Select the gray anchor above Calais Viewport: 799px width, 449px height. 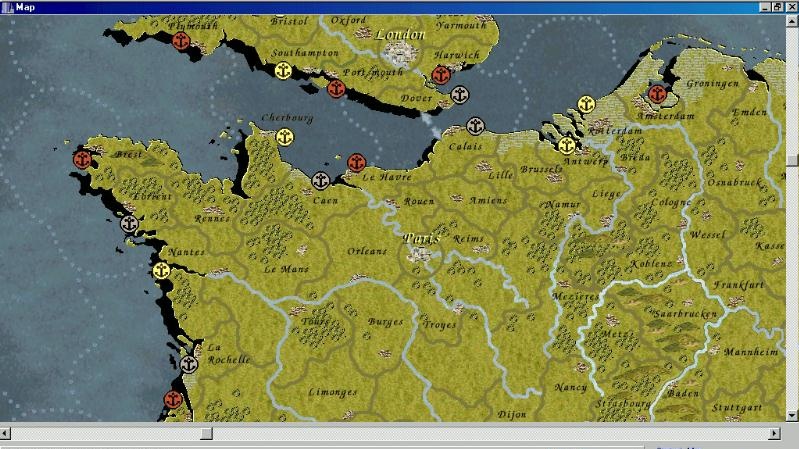475,126
